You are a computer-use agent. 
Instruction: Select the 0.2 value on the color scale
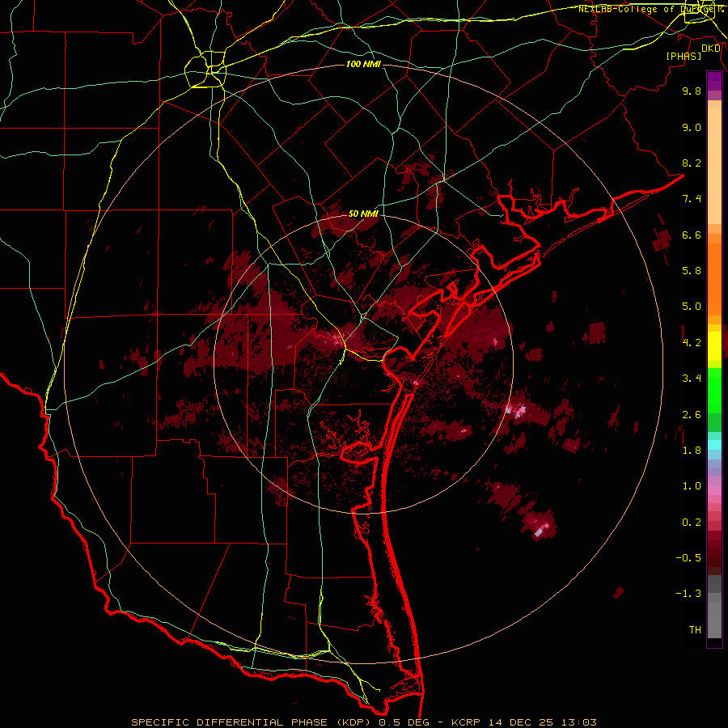tap(692, 523)
